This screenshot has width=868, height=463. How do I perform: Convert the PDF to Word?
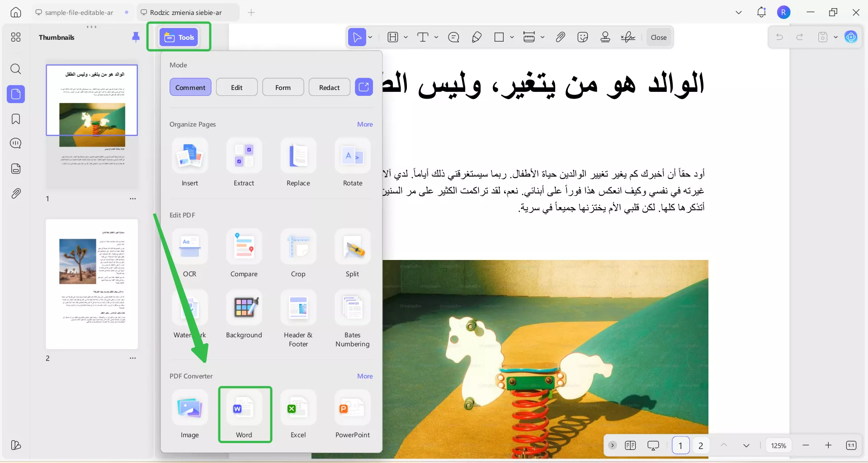(x=245, y=414)
